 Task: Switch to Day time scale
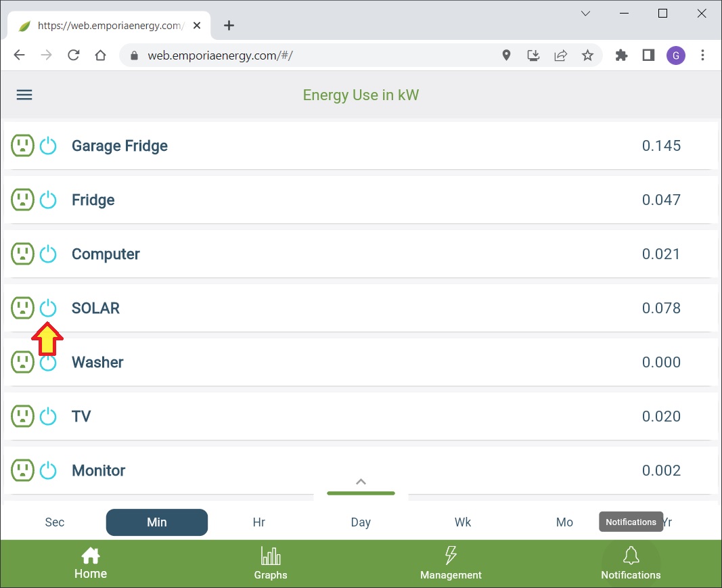[361, 522]
